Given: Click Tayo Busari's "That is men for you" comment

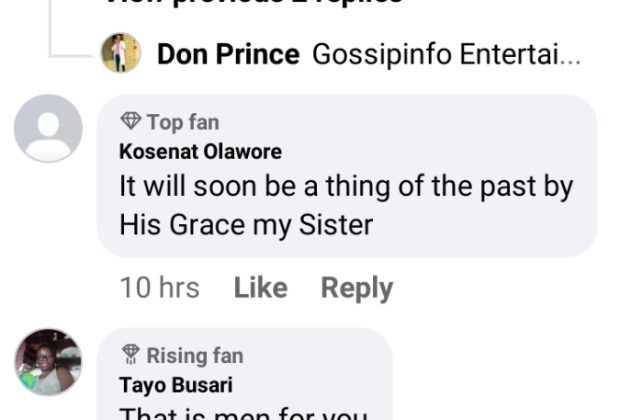Looking at the screenshot, I should pos(243,413).
